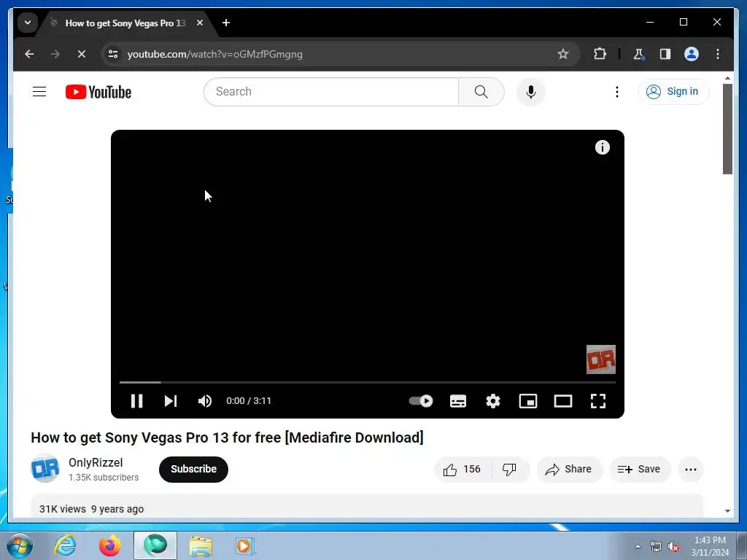Open a new browser tab
The height and width of the screenshot is (560, 747).
[x=226, y=23]
